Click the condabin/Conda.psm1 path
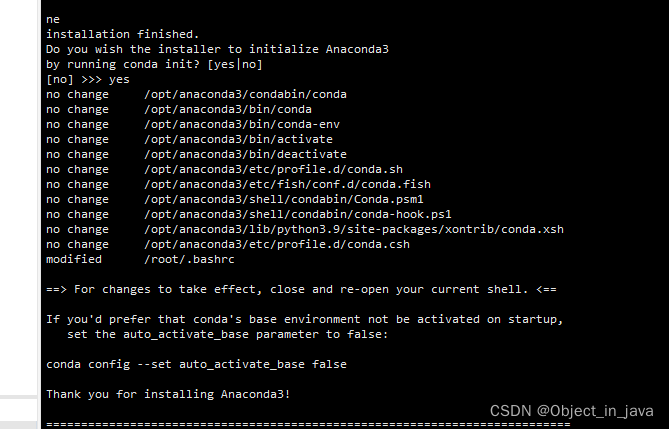Screen dimensions: 669x429 tap(284, 199)
